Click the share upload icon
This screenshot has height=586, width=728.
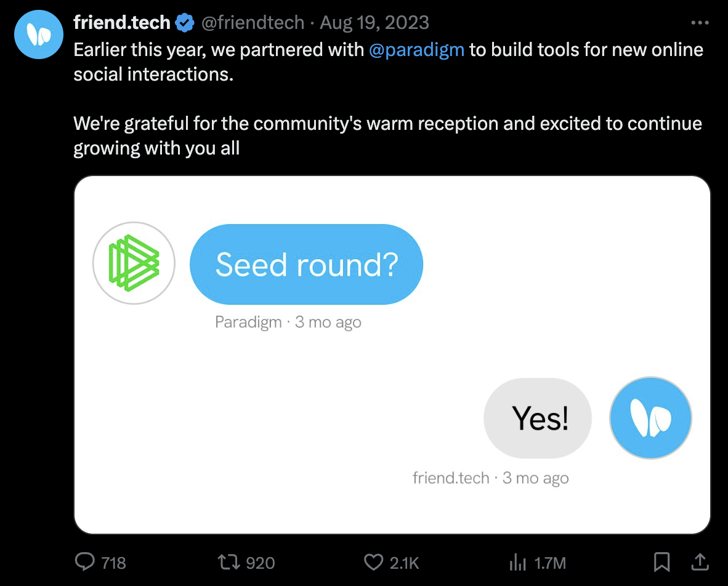click(700, 561)
